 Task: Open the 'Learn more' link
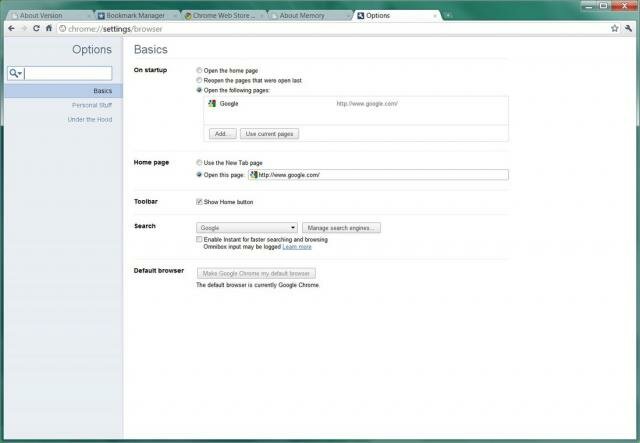(297, 247)
